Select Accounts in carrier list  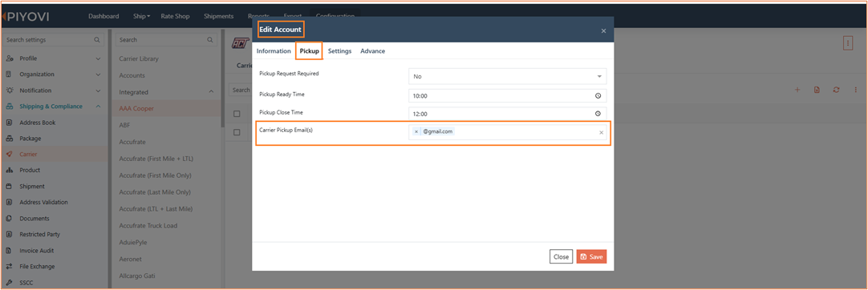click(132, 75)
